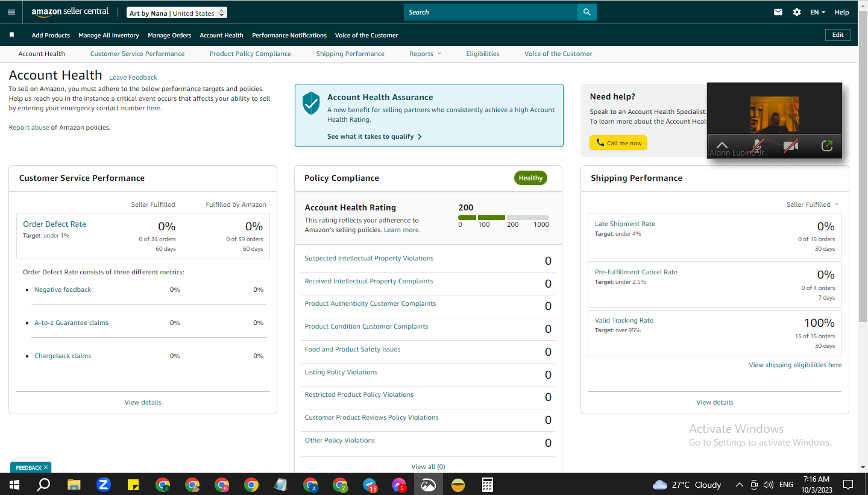Click the share screen icon in call overlay

[827, 146]
